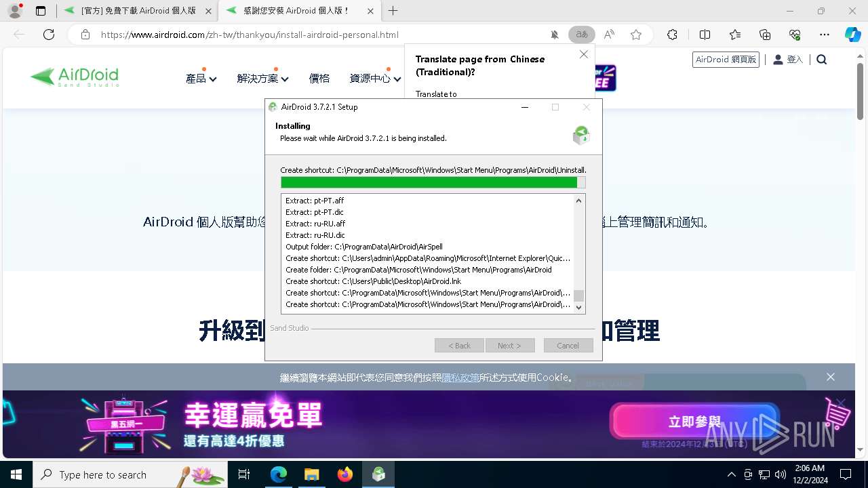
Task: Dismiss the cookie notice banner
Action: tap(831, 377)
